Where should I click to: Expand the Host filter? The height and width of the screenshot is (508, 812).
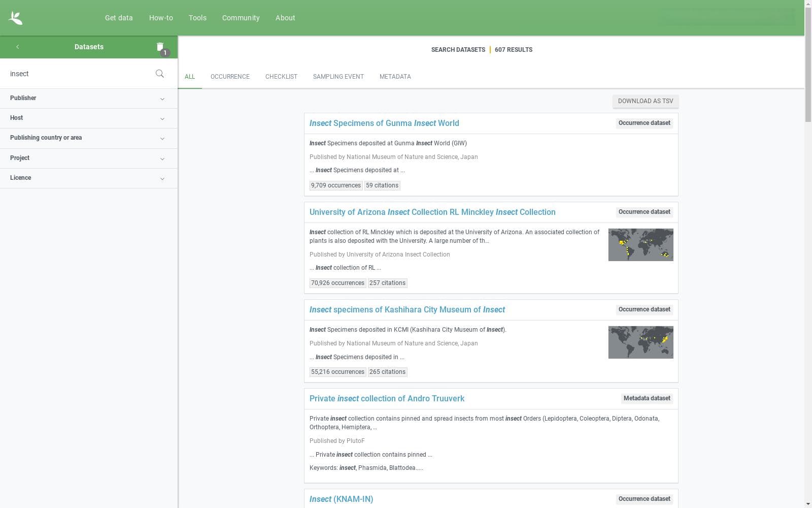tap(89, 118)
